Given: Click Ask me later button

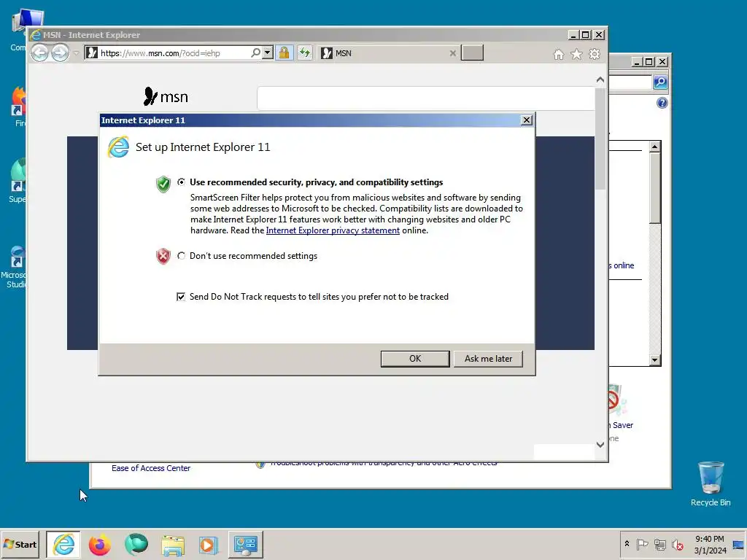Looking at the screenshot, I should pos(488,359).
